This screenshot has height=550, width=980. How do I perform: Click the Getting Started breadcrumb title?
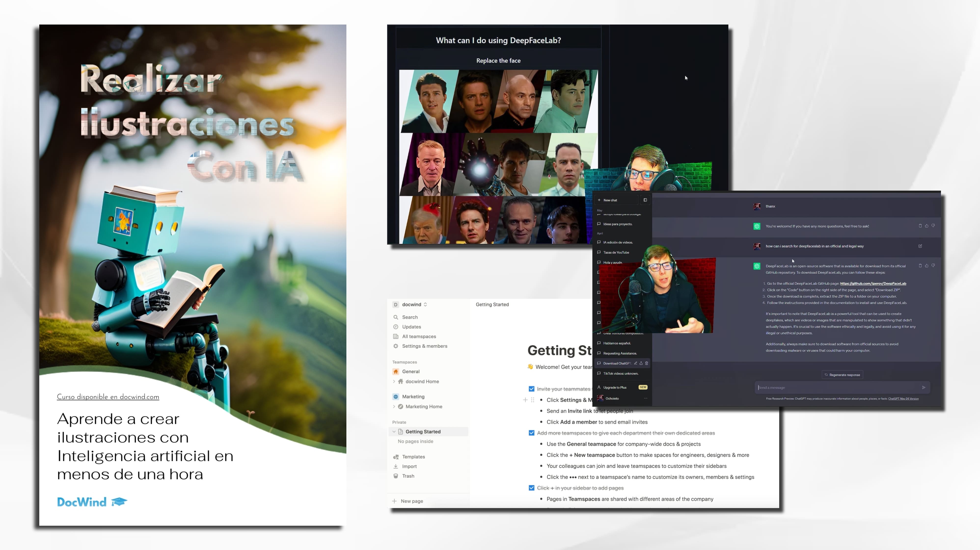(492, 305)
